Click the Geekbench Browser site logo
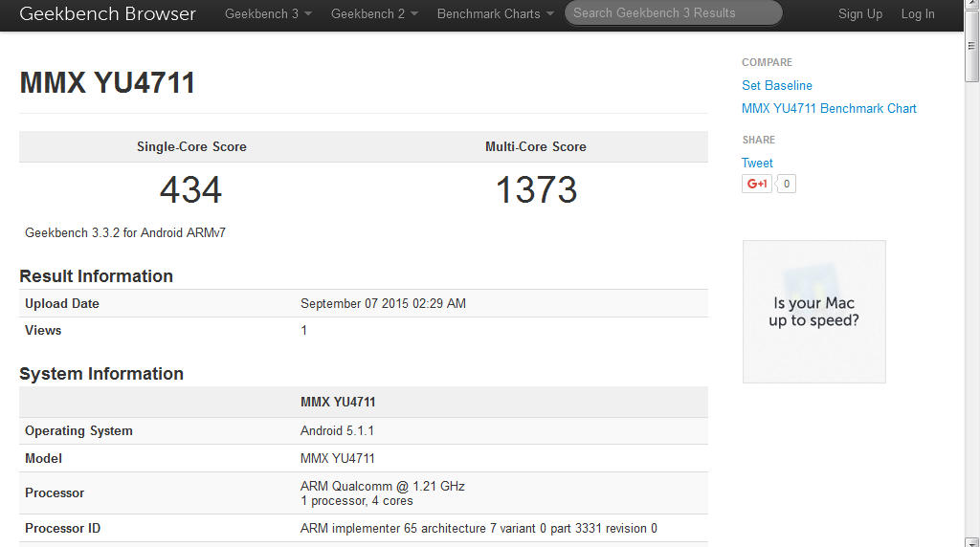 (x=107, y=14)
